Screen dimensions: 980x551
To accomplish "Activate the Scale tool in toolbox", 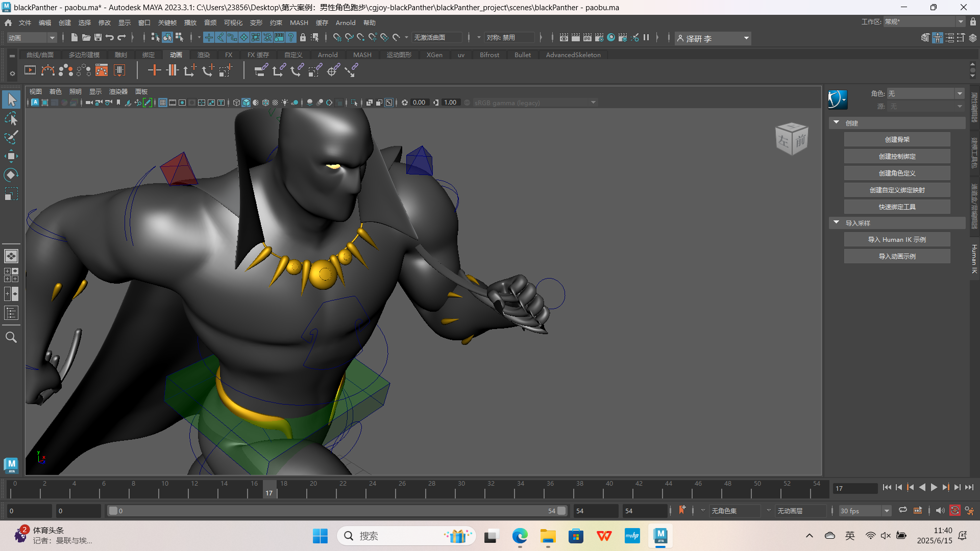I will pos(11,194).
